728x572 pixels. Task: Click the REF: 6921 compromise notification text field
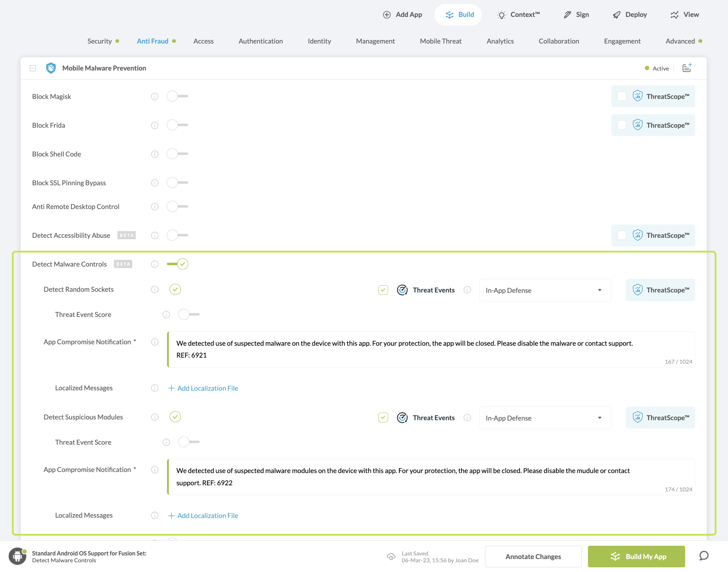pyautogui.click(x=431, y=349)
